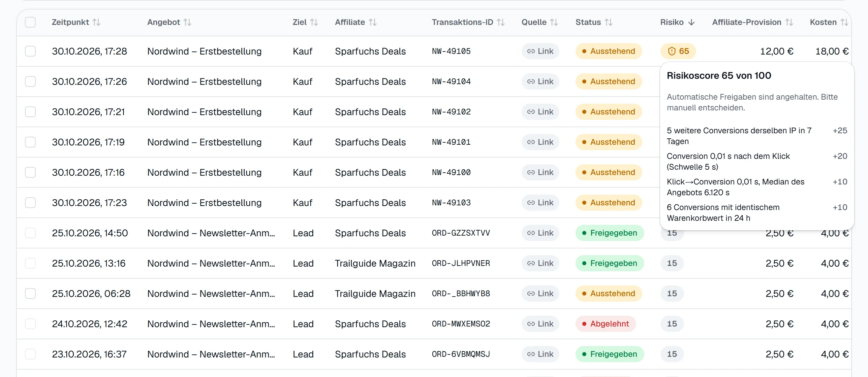
Task: Toggle the select-all checkbox in header
Action: click(x=30, y=22)
